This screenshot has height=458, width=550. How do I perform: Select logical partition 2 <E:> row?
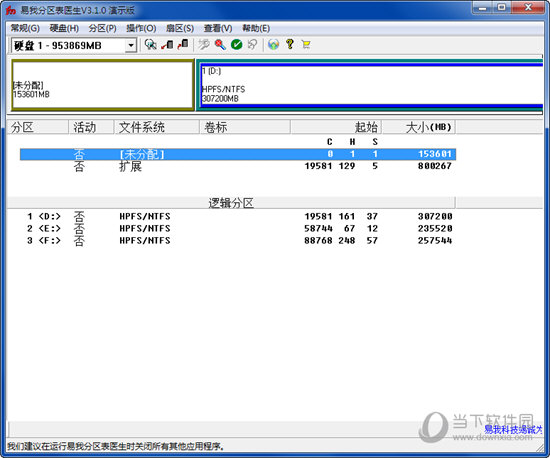coord(238,229)
